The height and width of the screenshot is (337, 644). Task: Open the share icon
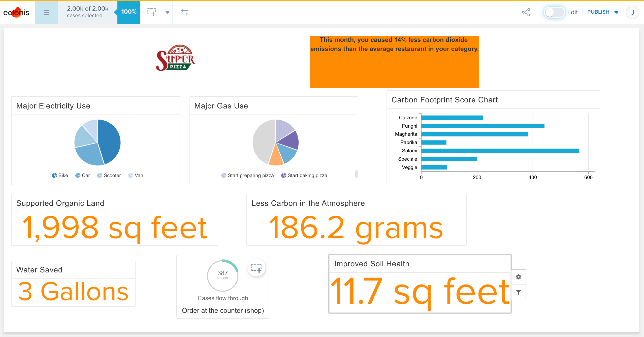coord(526,12)
